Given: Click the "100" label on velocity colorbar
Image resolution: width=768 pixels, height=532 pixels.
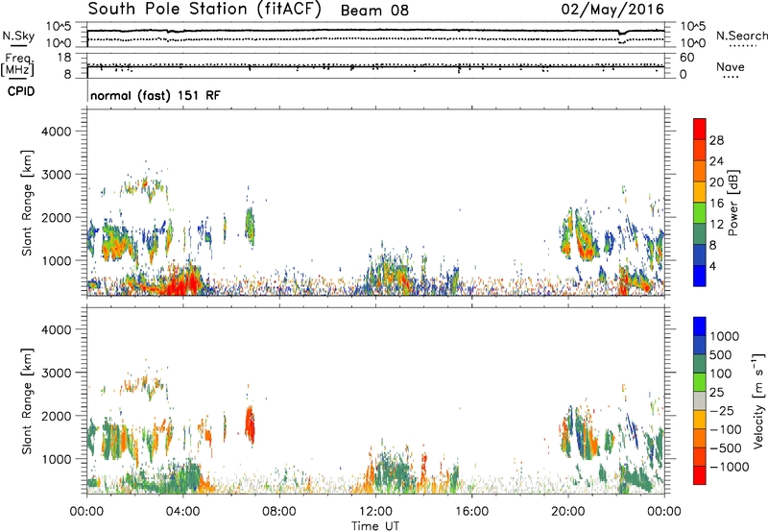Looking at the screenshot, I should pos(722,374).
